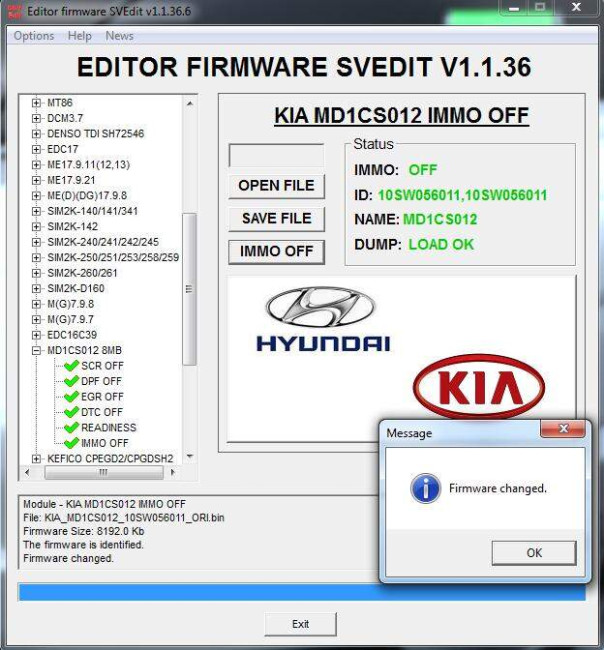Click the SVEdit app icon in title bar
This screenshot has height=650, width=604.
pyautogui.click(x=13, y=11)
